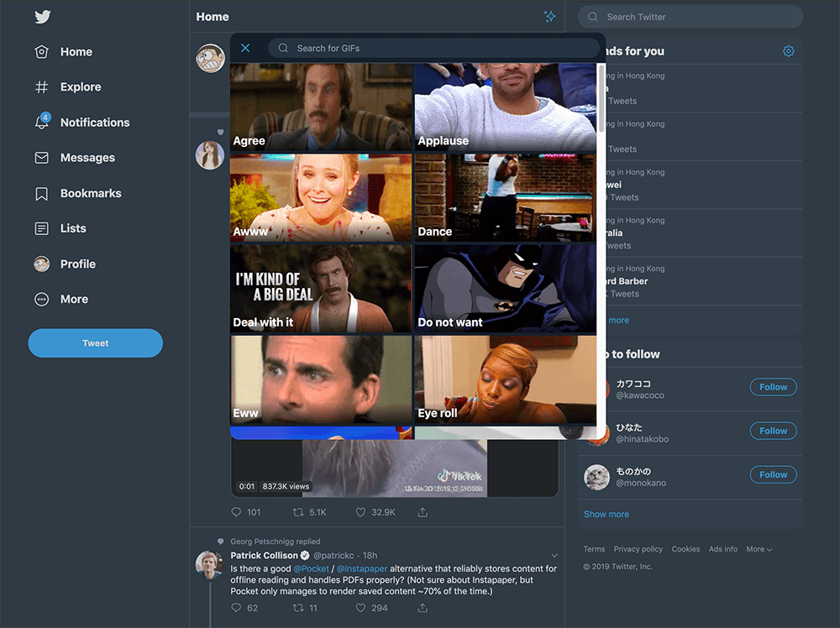Viewport: 840px width, 628px height.
Task: Open Patrick Collison tweet caret menu
Action: (554, 556)
